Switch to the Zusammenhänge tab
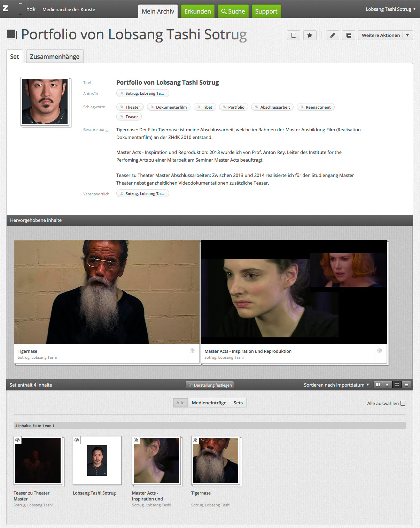The width and height of the screenshot is (420, 528). click(x=55, y=56)
